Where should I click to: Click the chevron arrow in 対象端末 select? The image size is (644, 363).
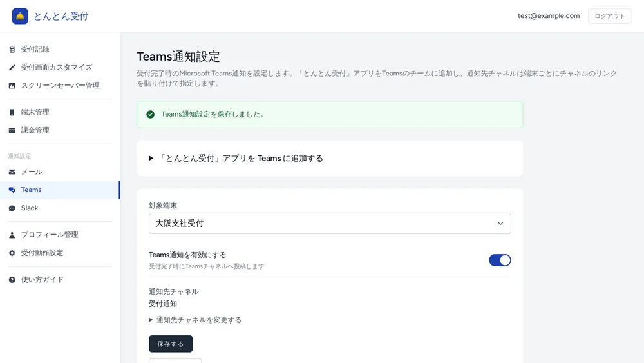[500, 223]
